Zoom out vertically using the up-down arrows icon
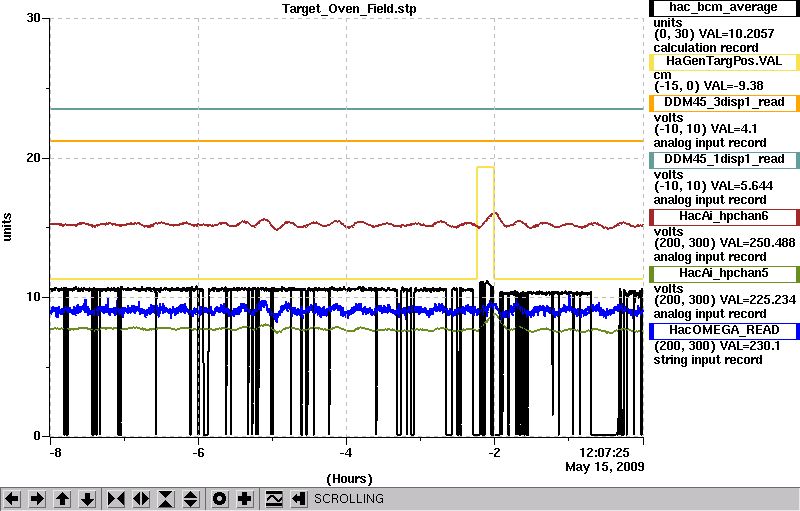The image size is (800, 511). click(191, 499)
